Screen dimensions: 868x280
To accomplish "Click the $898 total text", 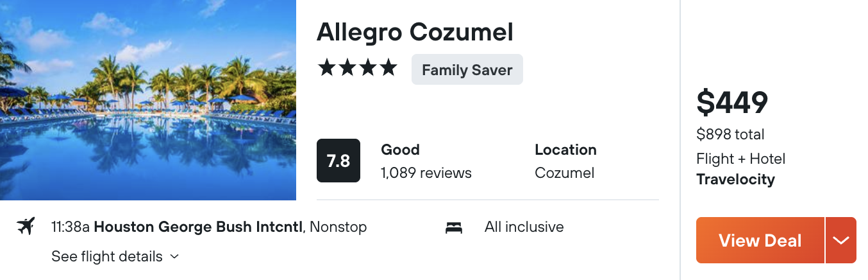I will [x=730, y=134].
